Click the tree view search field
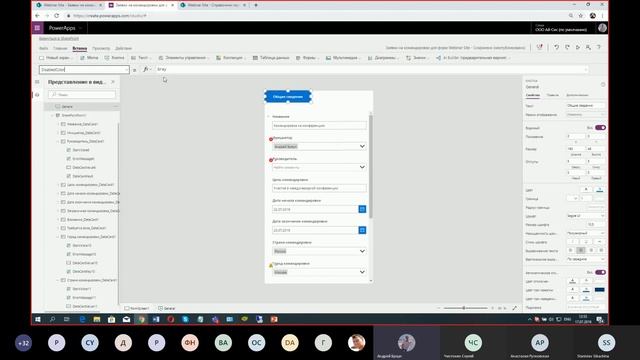 [82, 95]
